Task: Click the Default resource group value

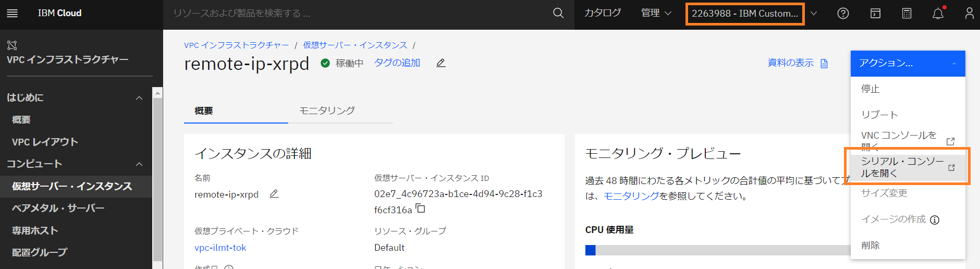Action: 389,248
